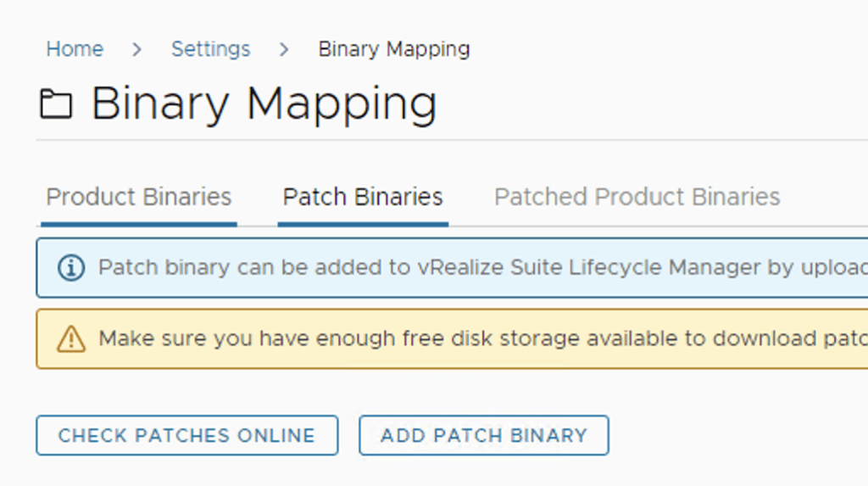The width and height of the screenshot is (868, 486).
Task: Click the chevron separator after Settings breadcrumb
Action: click(x=284, y=49)
